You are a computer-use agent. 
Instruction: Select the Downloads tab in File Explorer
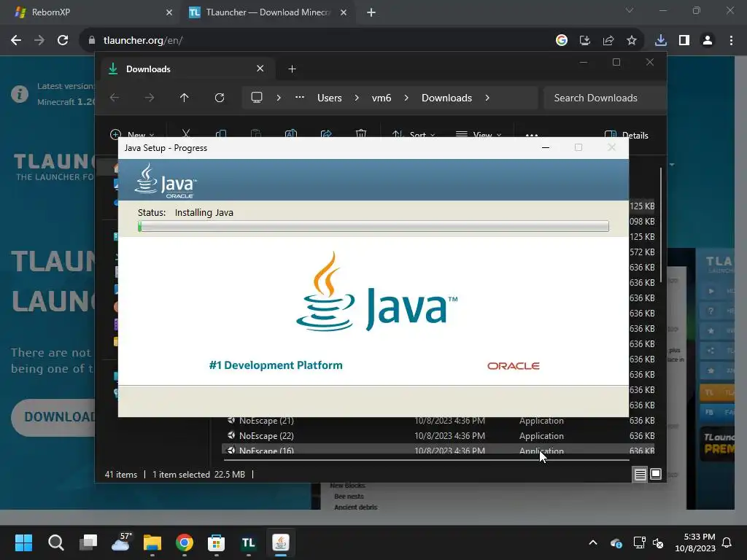(x=186, y=69)
